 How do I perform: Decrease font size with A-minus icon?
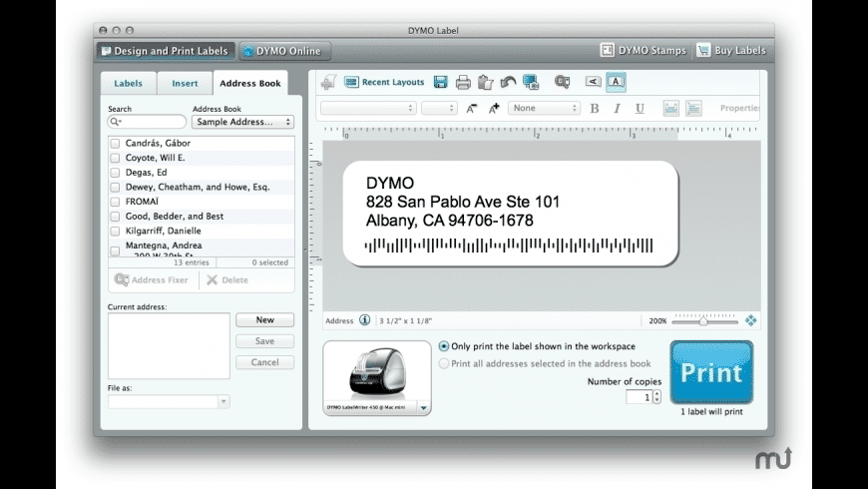point(471,109)
